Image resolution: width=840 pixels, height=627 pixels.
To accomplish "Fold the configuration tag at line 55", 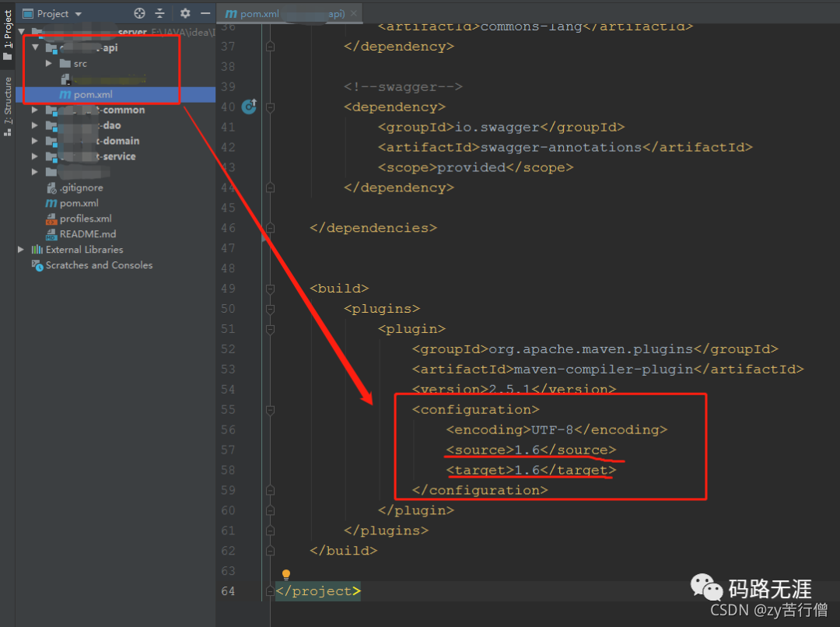I will (x=270, y=410).
